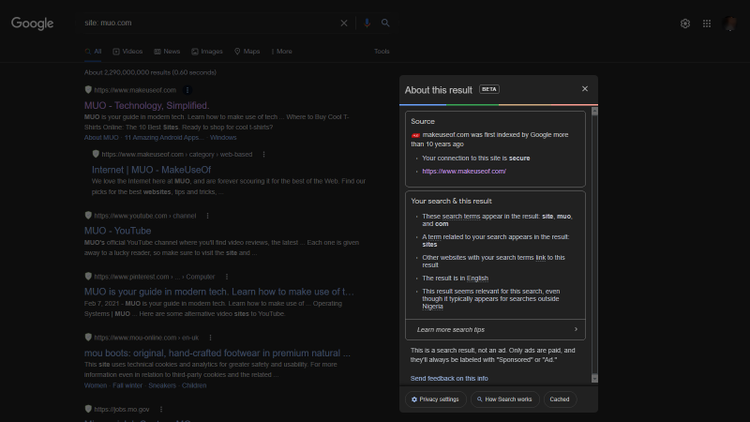
Task: Follow 11 Amazing Android Apps sitelink
Action: (x=162, y=137)
